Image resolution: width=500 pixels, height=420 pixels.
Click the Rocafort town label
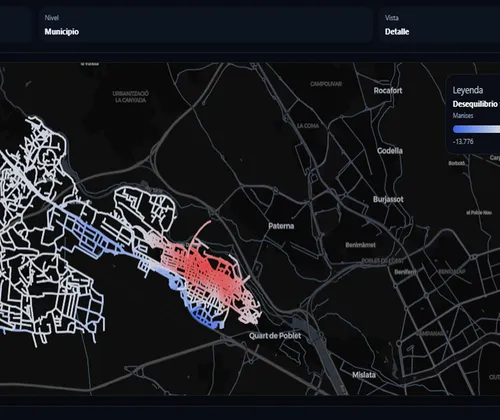tap(388, 90)
